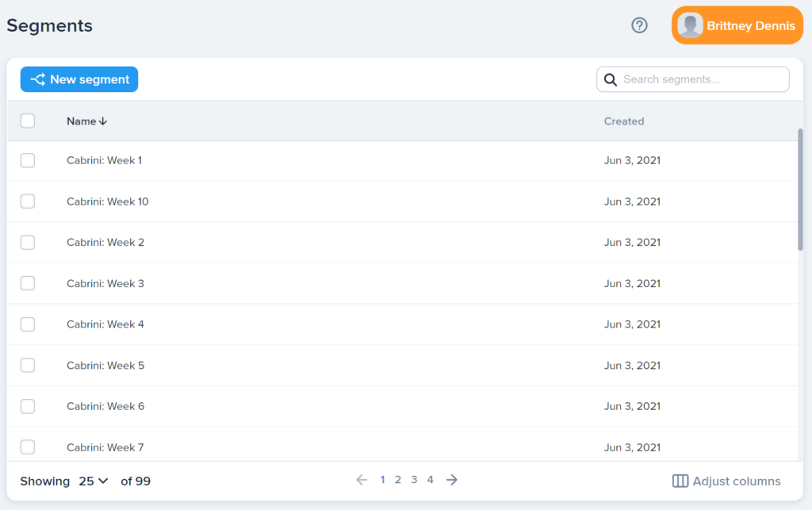This screenshot has height=510, width=812.
Task: Check the Cabrini: Week 3 checkbox
Action: point(28,283)
